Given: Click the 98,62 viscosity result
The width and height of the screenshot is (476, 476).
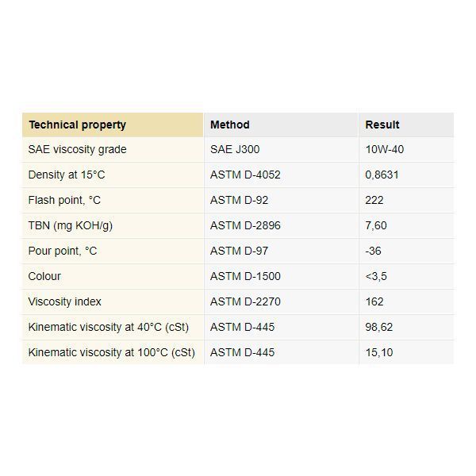Looking at the screenshot, I should coord(379,327).
